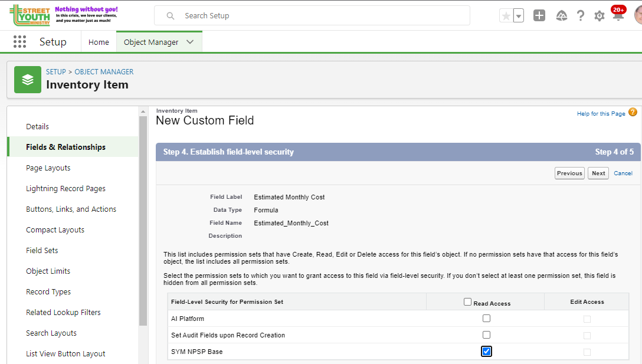This screenshot has height=364, width=642.
Task: Open the Trailhead guidance icon
Action: (x=562, y=16)
